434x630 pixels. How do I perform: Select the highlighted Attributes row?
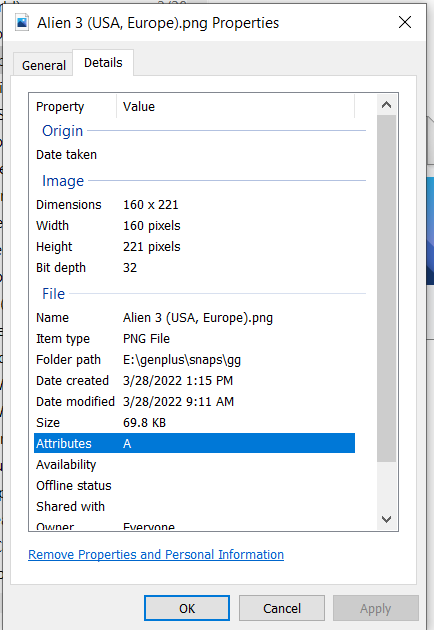click(194, 443)
